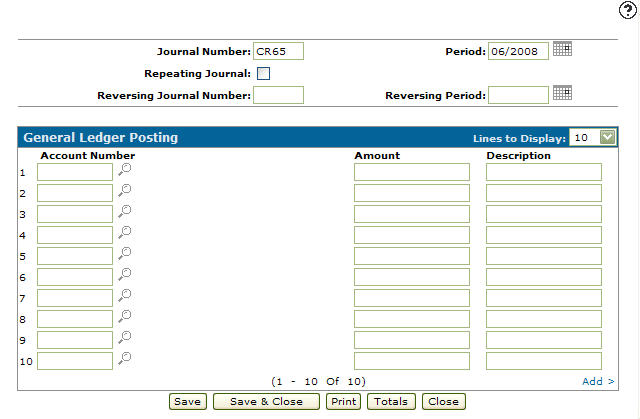Search account lookup icon on line 1

coord(124,169)
